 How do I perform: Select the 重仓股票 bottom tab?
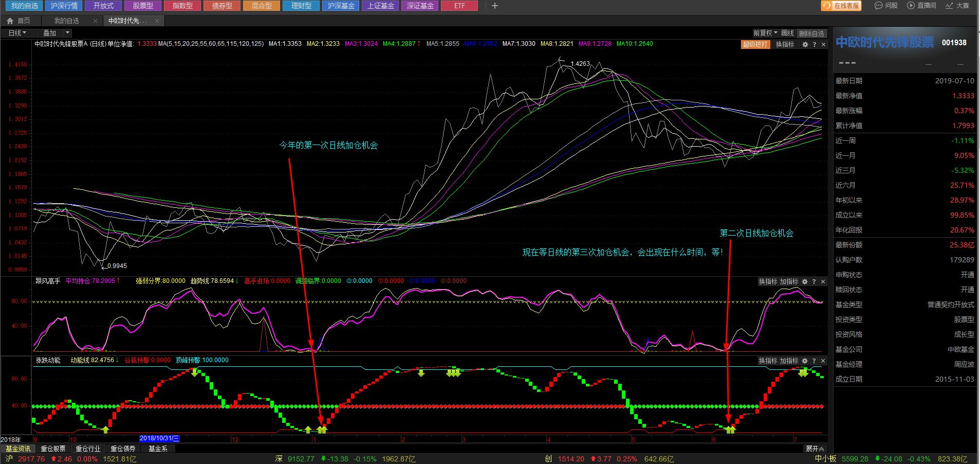pyautogui.click(x=53, y=449)
